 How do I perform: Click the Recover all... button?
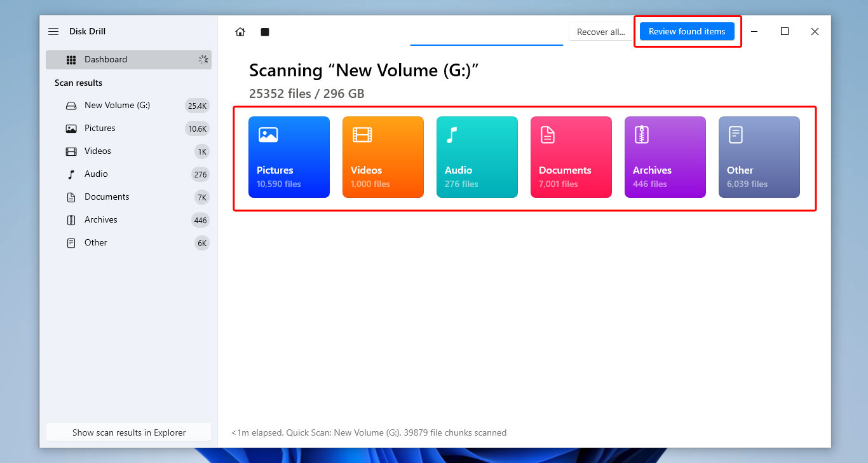point(600,32)
